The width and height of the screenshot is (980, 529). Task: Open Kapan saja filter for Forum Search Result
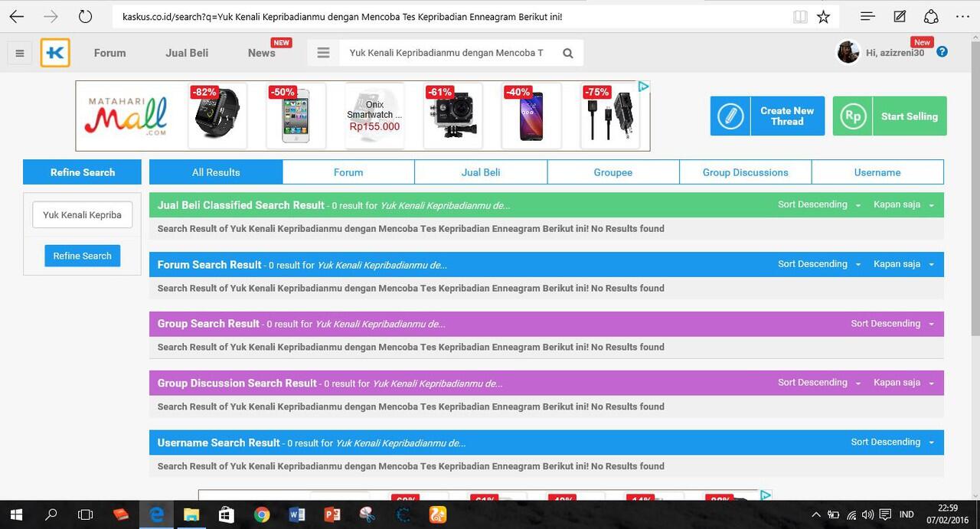pyautogui.click(x=904, y=264)
